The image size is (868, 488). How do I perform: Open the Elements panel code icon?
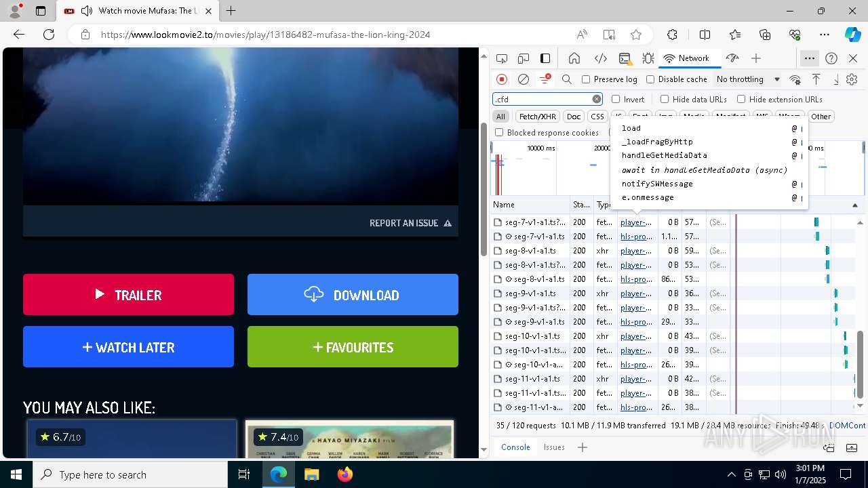point(600,58)
